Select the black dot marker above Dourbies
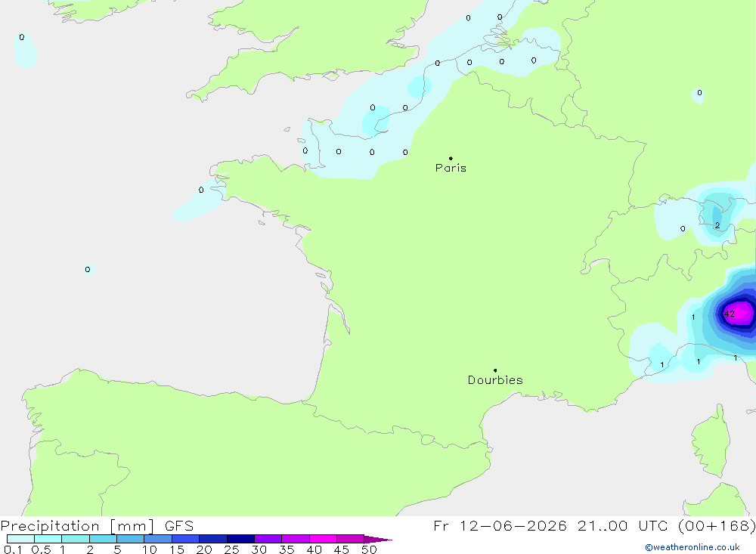Image resolution: width=756 pixels, height=554 pixels. point(495,370)
